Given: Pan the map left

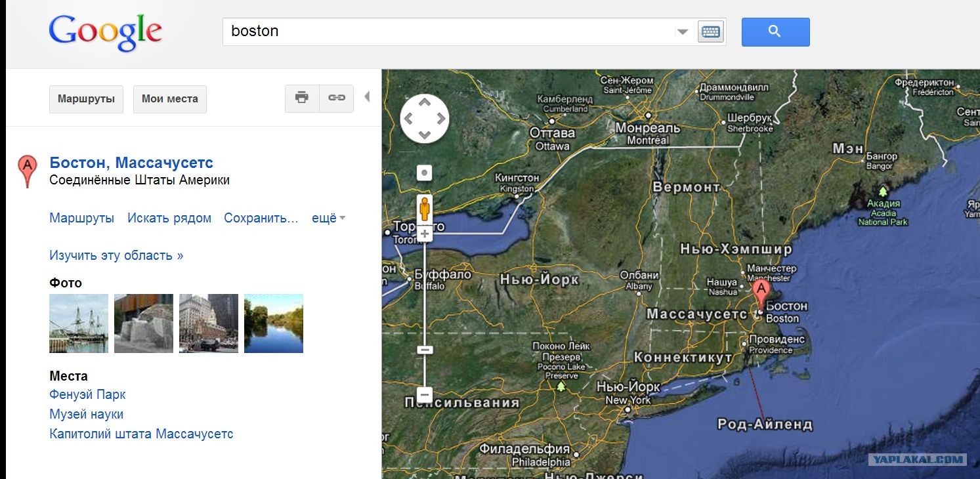Looking at the screenshot, I should (x=408, y=119).
